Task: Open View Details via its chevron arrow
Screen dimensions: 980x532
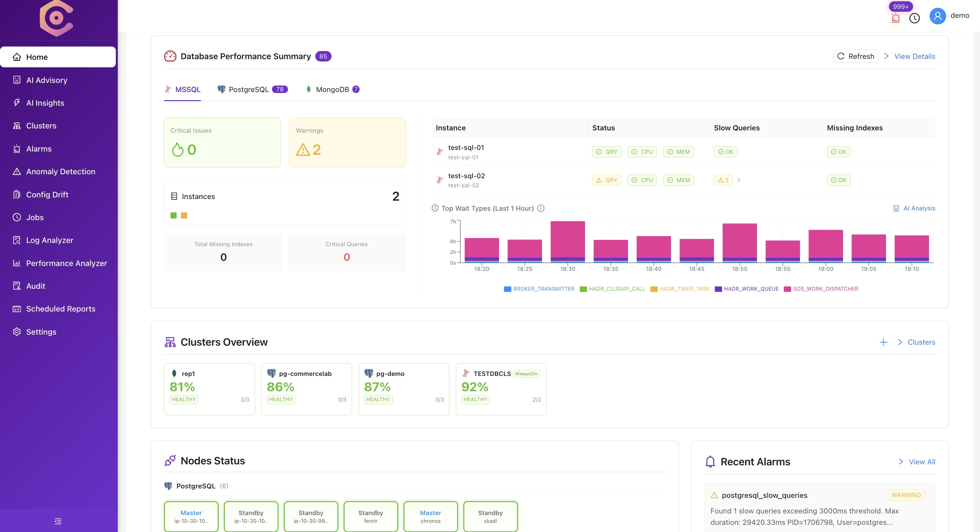Action: [x=886, y=56]
